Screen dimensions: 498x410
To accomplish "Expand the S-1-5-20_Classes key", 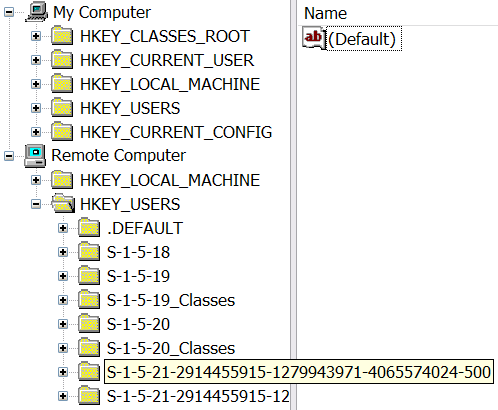I will click(x=63, y=348).
